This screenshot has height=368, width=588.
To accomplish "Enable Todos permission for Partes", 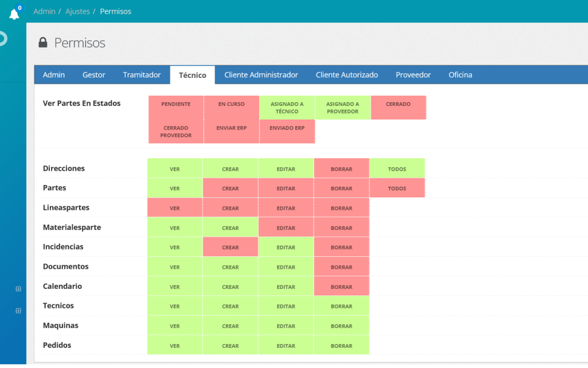I will pyautogui.click(x=397, y=188).
